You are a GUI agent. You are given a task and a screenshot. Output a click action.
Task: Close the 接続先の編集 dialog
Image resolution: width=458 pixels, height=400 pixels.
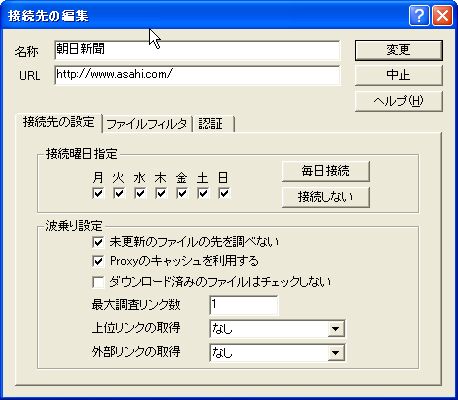click(442, 15)
